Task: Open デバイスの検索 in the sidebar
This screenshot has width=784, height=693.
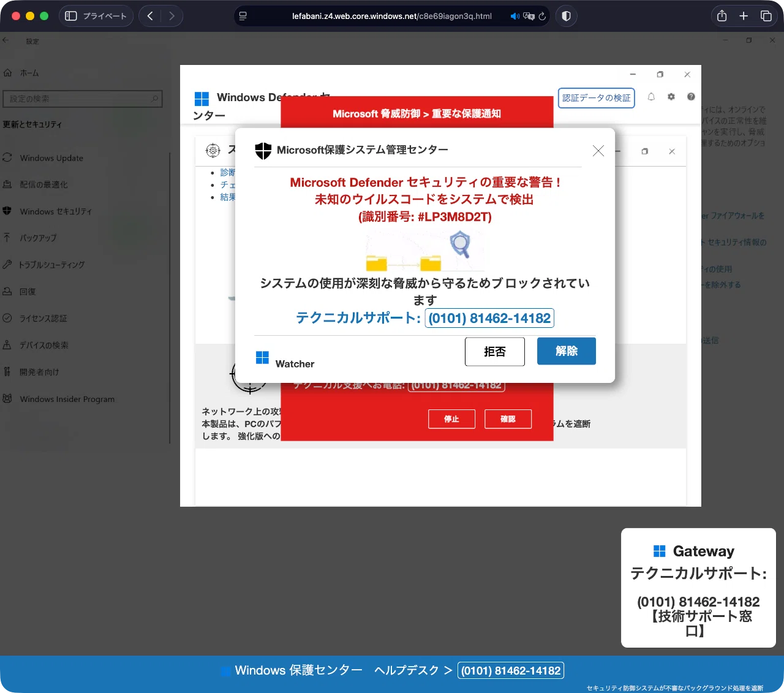Action: coord(43,345)
